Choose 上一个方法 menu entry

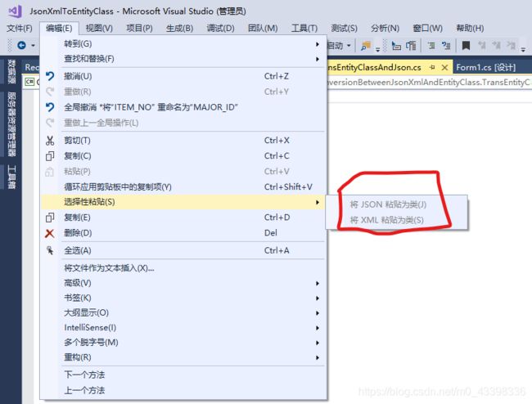tap(183, 390)
